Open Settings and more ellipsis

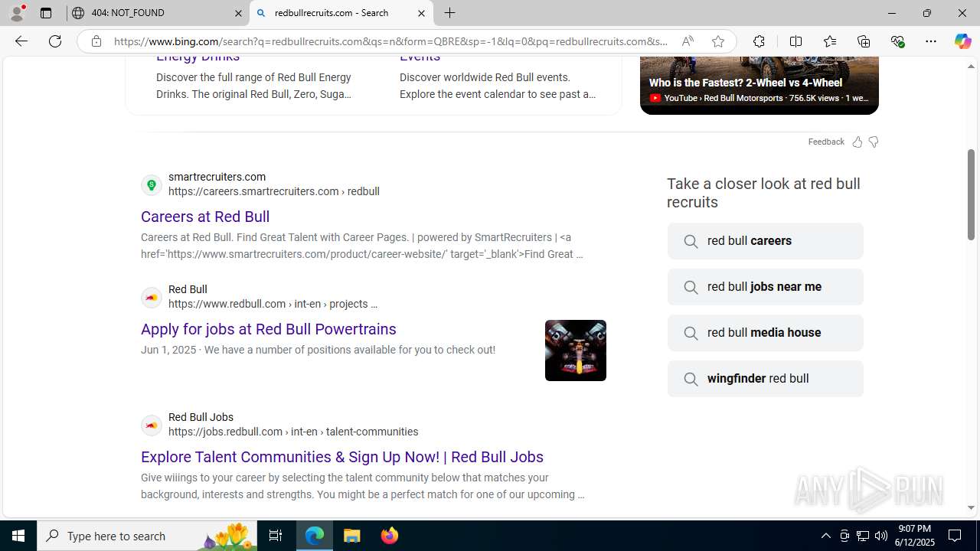931,41
